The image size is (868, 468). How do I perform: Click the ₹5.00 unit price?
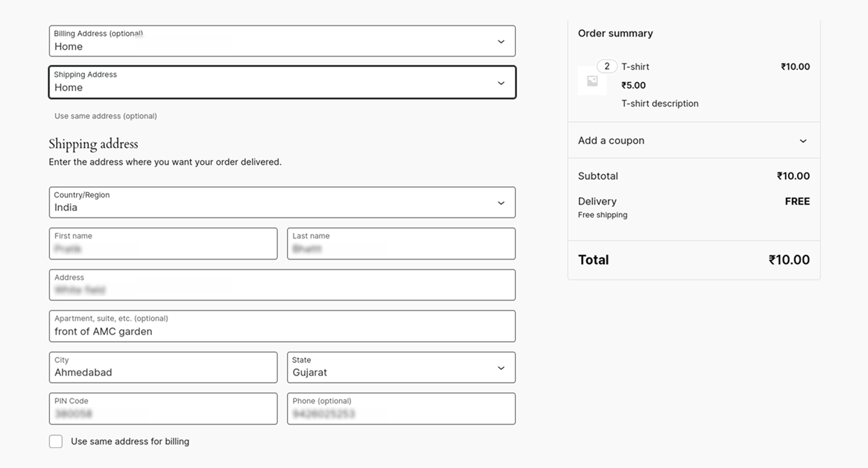click(x=634, y=86)
